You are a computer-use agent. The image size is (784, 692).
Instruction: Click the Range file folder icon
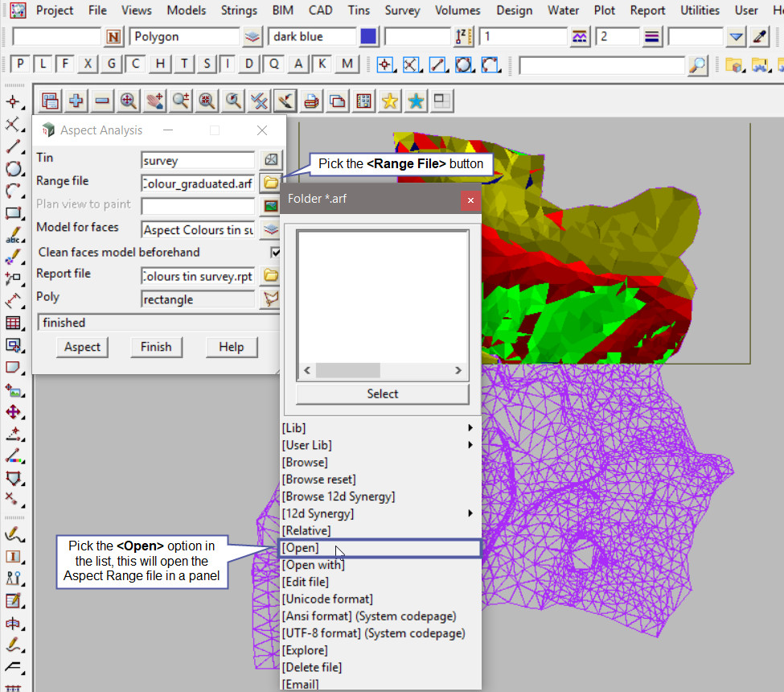[x=272, y=183]
